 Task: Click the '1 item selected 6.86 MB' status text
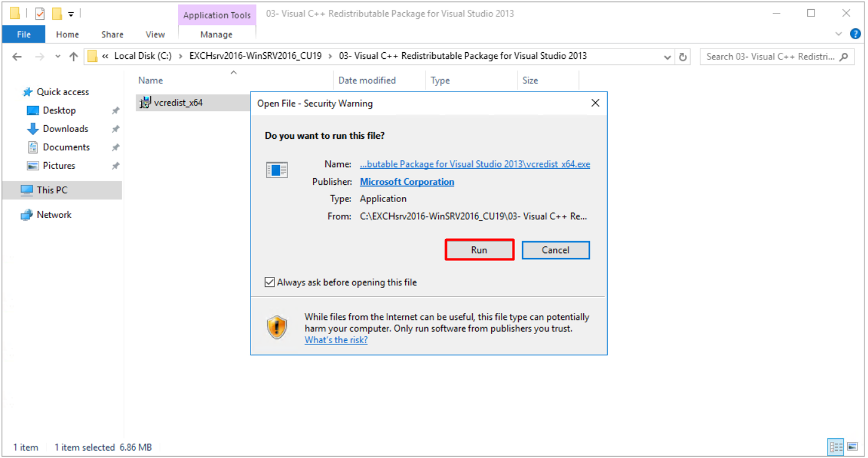pyautogui.click(x=103, y=447)
